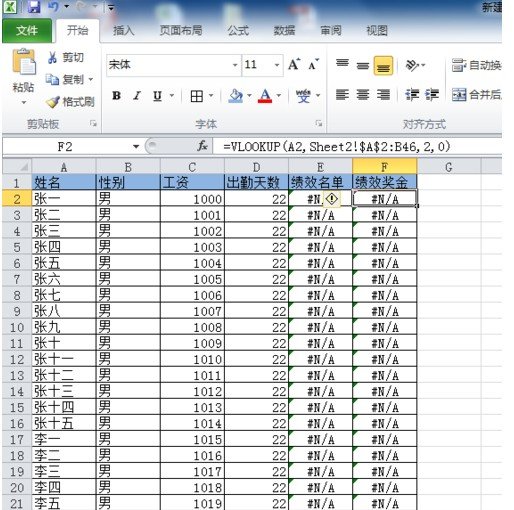Viewport: 514px width, 510px height.
Task: Switch to the 公式 tab
Action: [x=238, y=31]
